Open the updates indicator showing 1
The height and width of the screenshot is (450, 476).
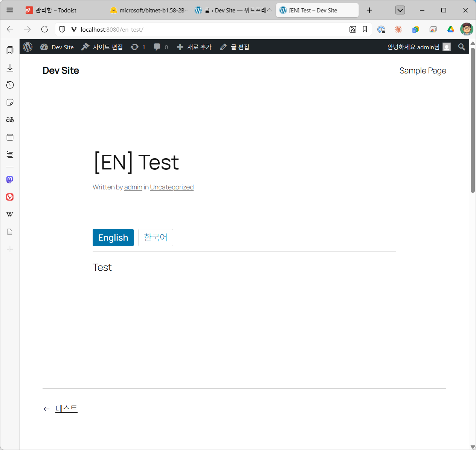(138, 47)
